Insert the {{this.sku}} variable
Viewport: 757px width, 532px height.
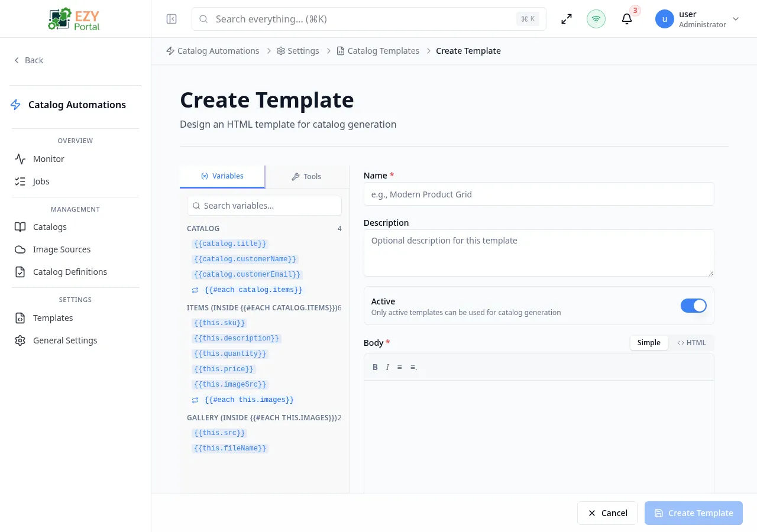[219, 323]
